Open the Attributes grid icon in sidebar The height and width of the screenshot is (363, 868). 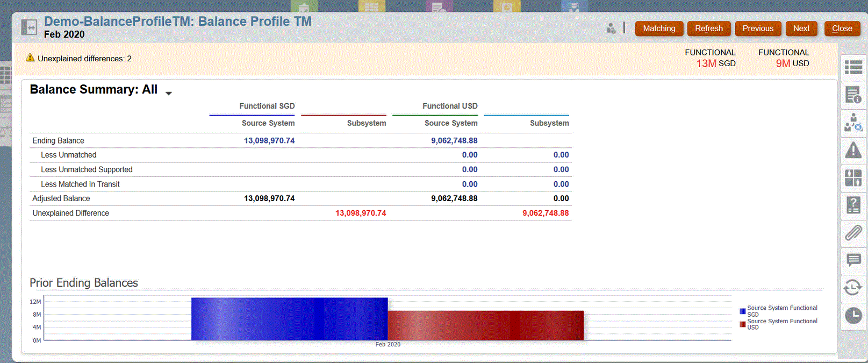tap(853, 177)
